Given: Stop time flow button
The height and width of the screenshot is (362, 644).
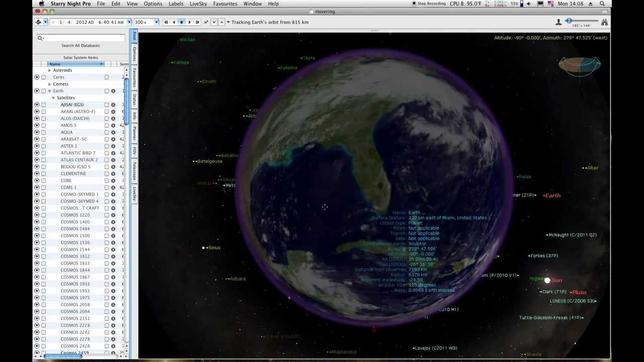Looking at the screenshot, I should tap(182, 22).
